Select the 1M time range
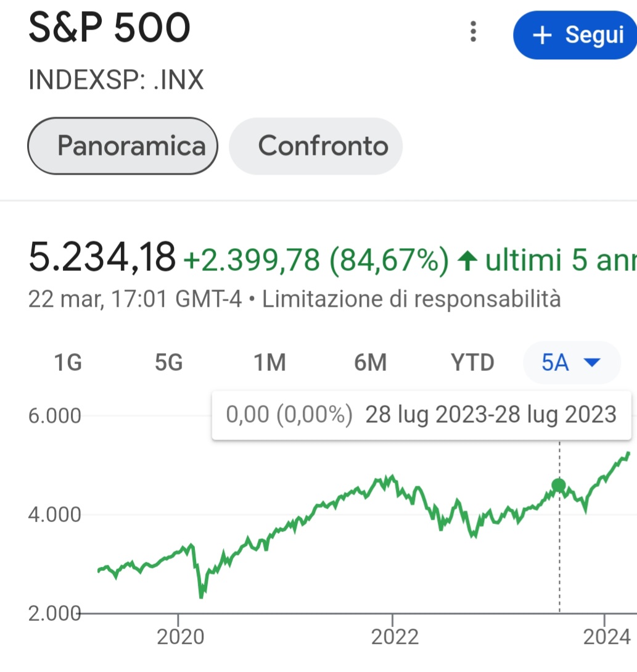 point(269,363)
